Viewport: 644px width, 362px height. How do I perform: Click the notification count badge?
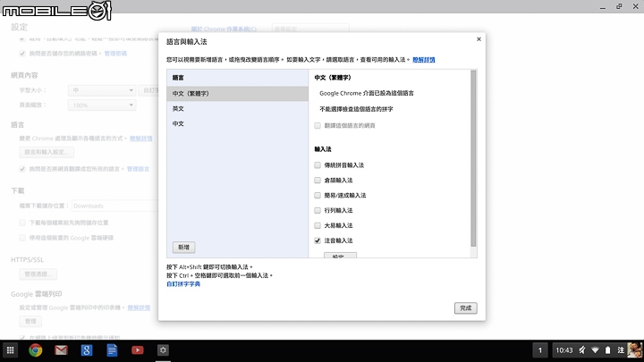(540, 350)
